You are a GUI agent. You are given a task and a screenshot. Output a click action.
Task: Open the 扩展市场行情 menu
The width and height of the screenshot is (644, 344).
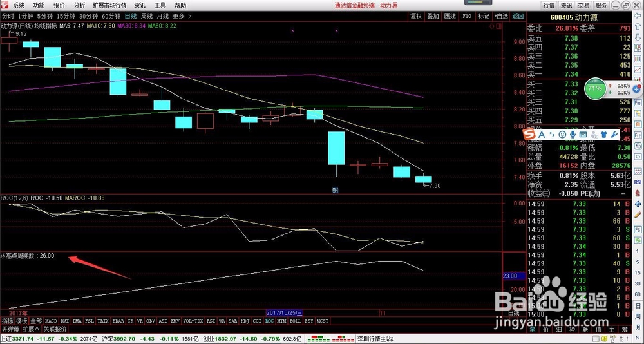109,5
